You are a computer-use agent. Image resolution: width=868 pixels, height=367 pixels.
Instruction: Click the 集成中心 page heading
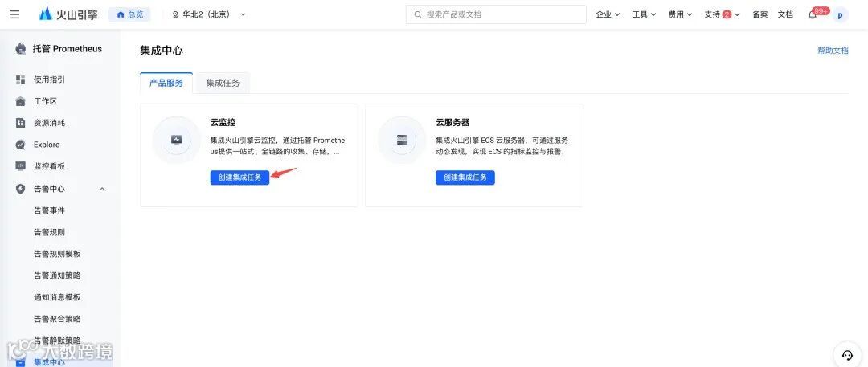tap(161, 51)
